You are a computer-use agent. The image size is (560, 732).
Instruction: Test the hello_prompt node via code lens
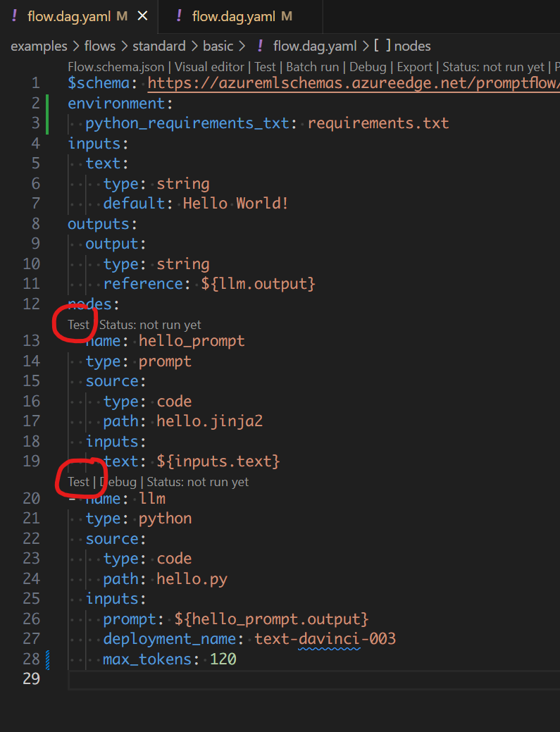pos(79,325)
